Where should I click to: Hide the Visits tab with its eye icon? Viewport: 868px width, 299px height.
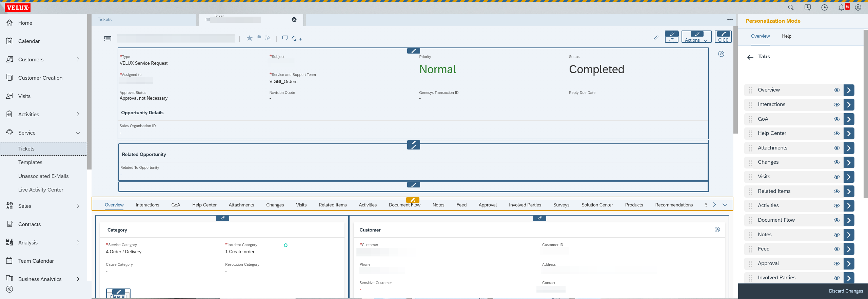click(837, 177)
